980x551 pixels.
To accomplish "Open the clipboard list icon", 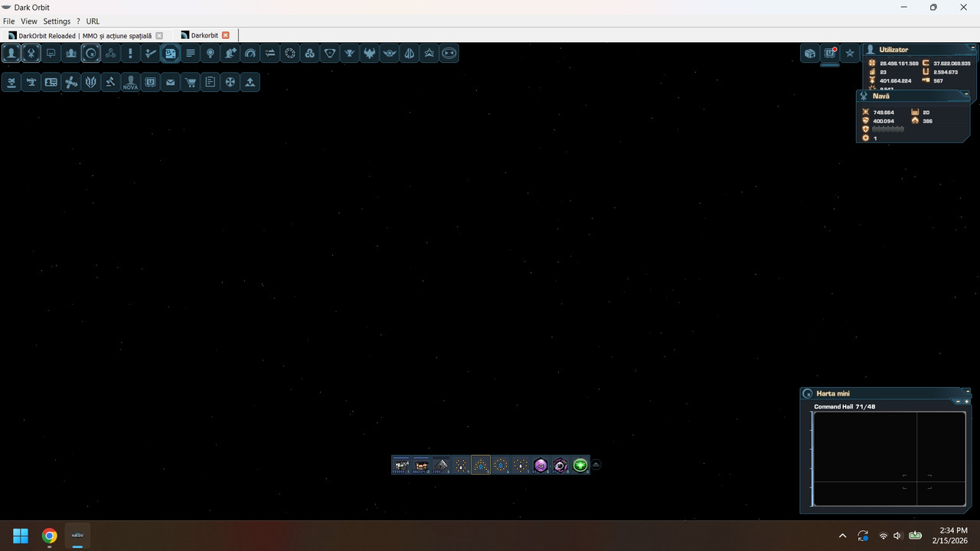I will pyautogui.click(x=211, y=82).
